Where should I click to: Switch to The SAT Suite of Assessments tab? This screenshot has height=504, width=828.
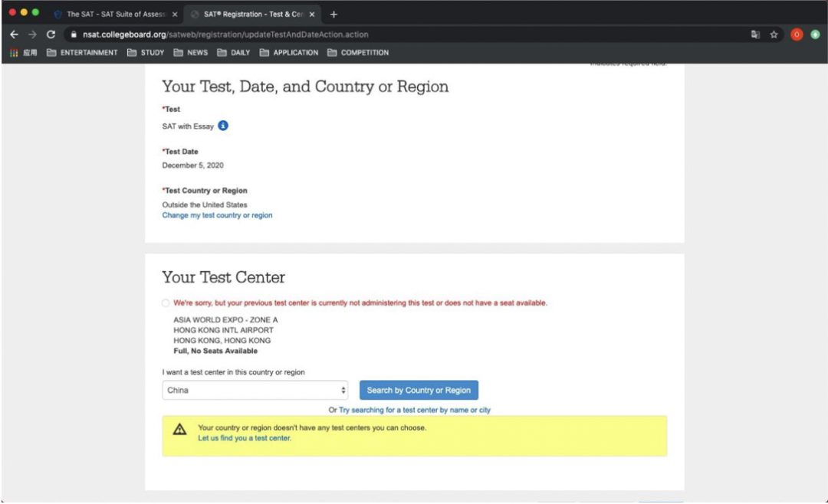(x=116, y=15)
